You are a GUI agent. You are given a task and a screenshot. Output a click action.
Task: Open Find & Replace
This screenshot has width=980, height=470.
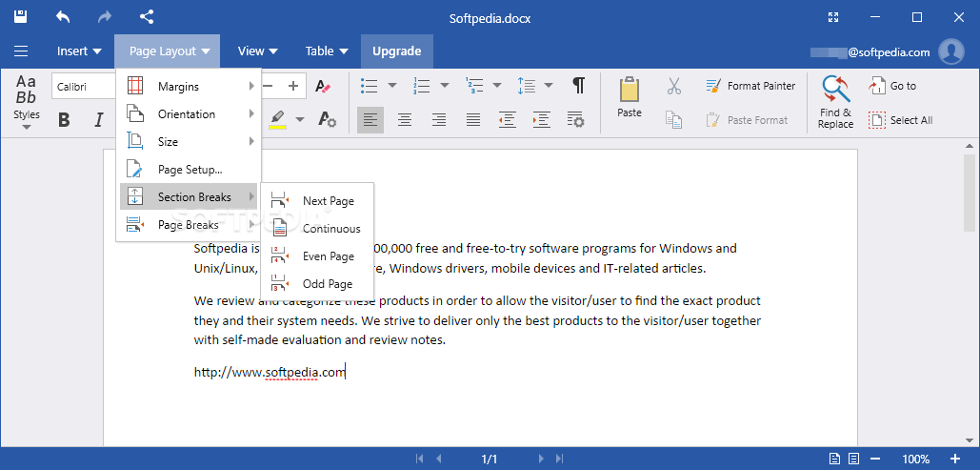pyautogui.click(x=835, y=102)
